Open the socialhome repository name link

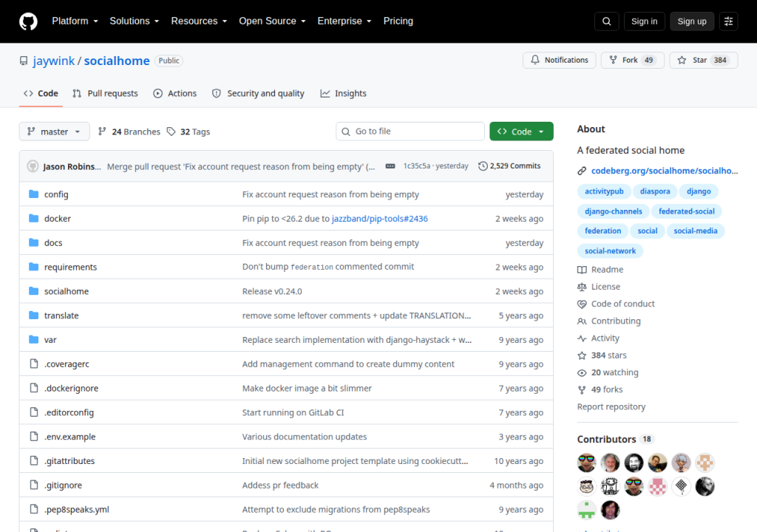coord(117,61)
